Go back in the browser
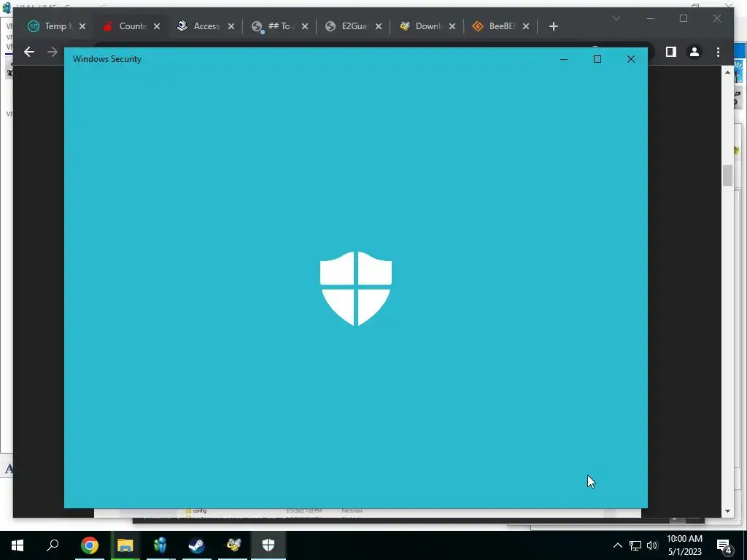Screen dimensions: 747x560 coord(29,52)
